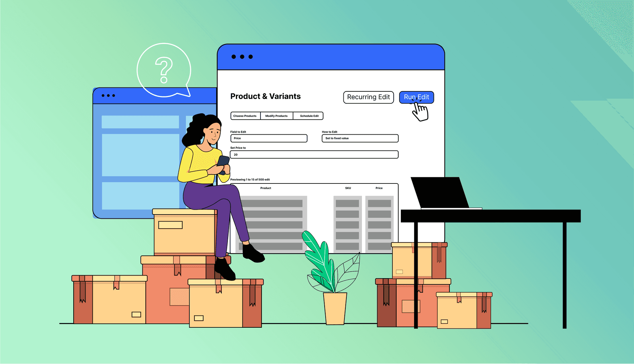634x364 pixels.
Task: Click the Schedule Edit tab
Action: (x=309, y=116)
